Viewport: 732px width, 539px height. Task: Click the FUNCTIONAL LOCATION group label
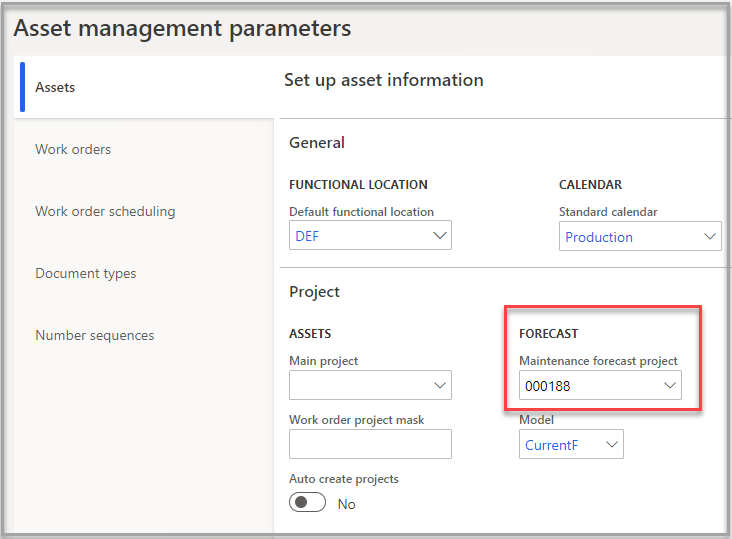pyautogui.click(x=358, y=185)
